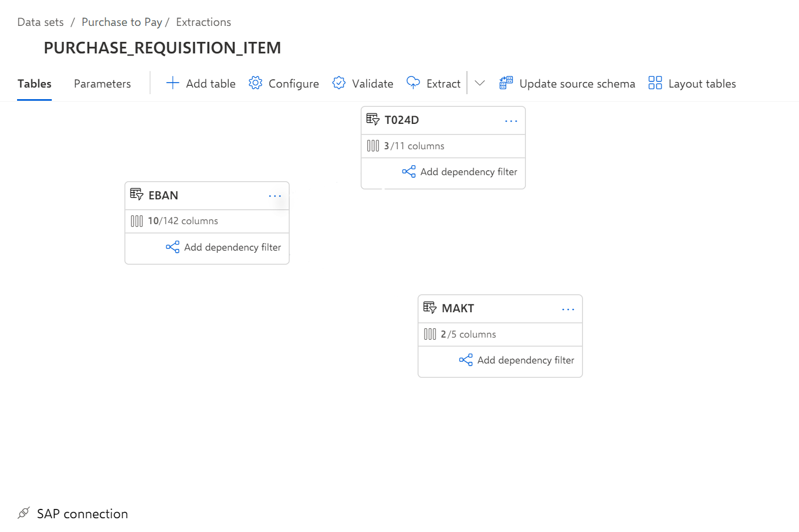
Task: Open the EBAN ellipsis options menu
Action: 275,196
